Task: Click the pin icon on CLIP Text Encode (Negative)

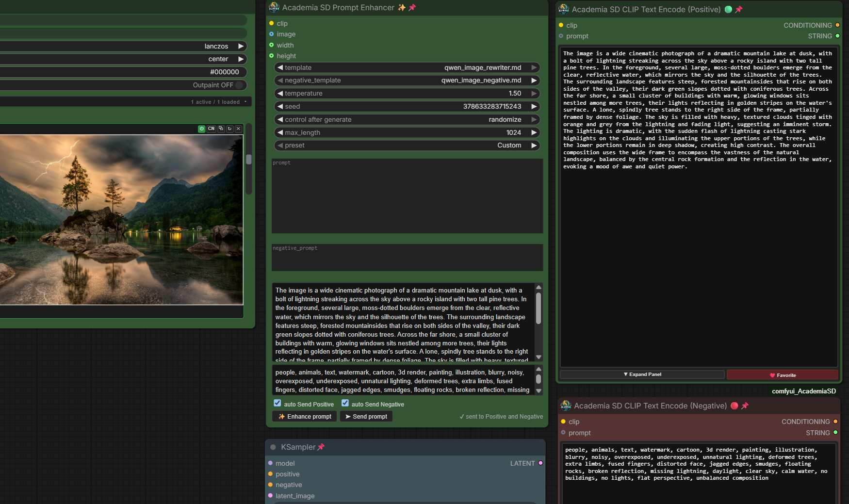Action: pyautogui.click(x=745, y=406)
